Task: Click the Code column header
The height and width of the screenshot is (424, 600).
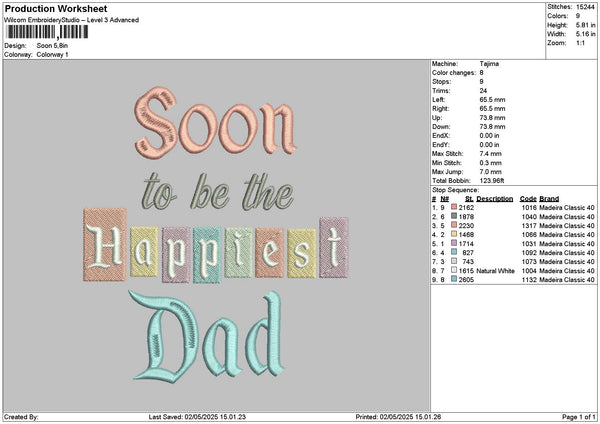Action: pos(528,197)
